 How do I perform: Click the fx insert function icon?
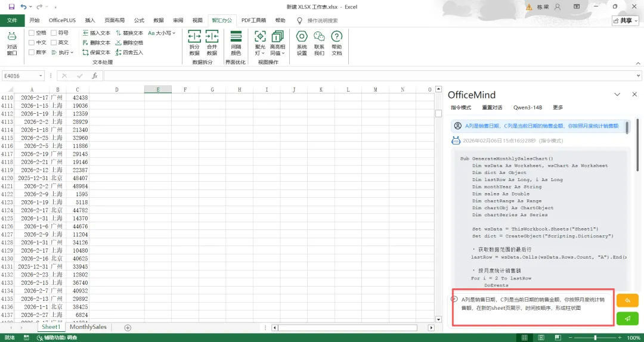[x=94, y=76]
